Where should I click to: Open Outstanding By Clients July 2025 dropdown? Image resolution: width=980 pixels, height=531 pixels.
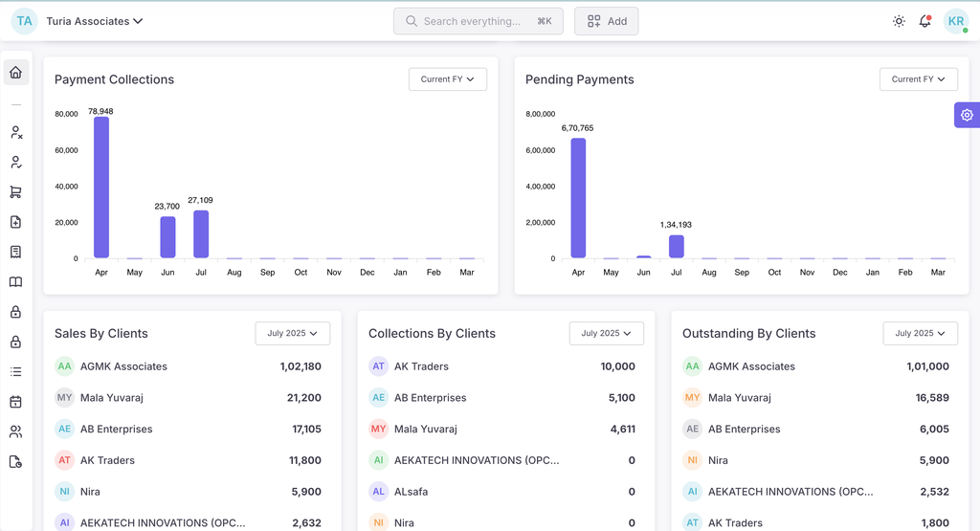click(920, 333)
